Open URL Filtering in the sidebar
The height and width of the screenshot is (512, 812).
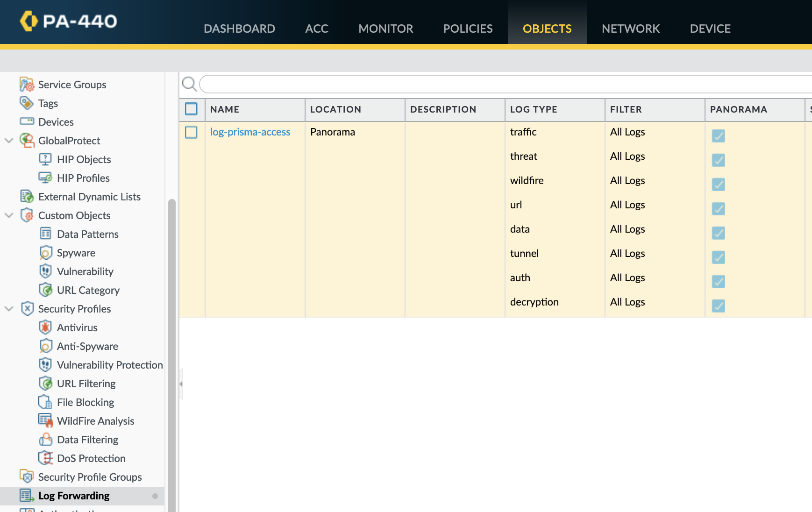86,384
